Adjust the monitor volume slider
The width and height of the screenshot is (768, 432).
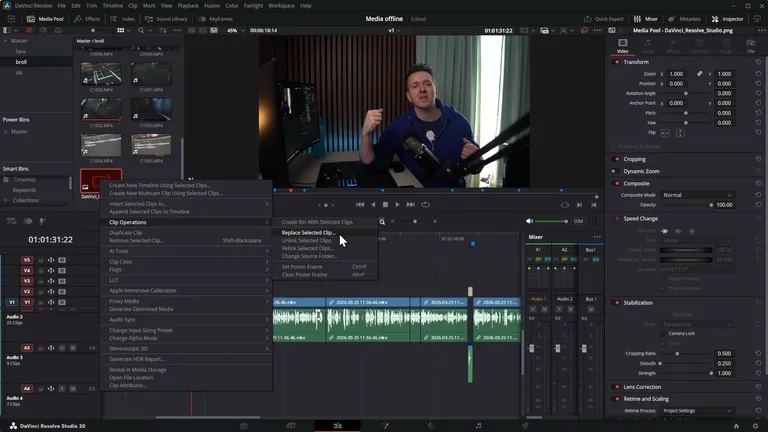click(552, 221)
